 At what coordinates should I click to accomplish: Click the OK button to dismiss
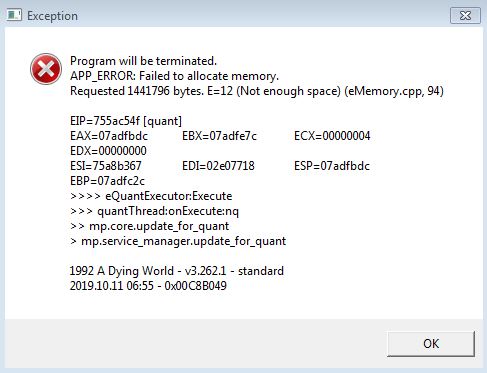click(431, 343)
